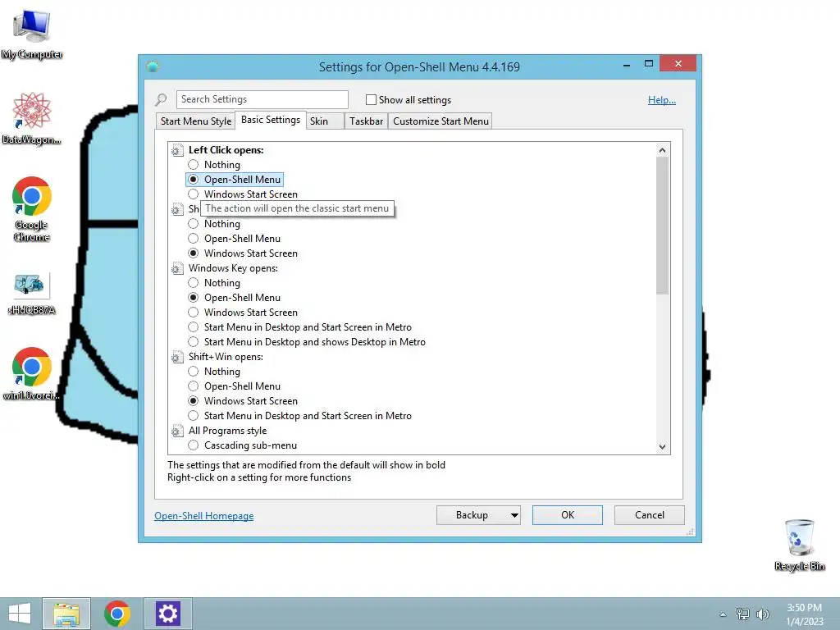Click the 'All Programs style' label
The height and width of the screenshot is (630, 840).
[x=227, y=431]
